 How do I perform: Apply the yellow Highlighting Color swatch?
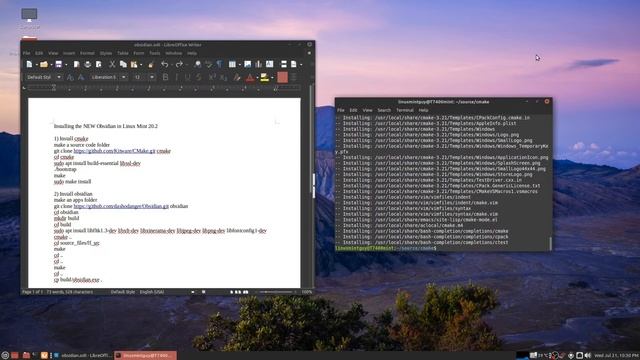264,77
